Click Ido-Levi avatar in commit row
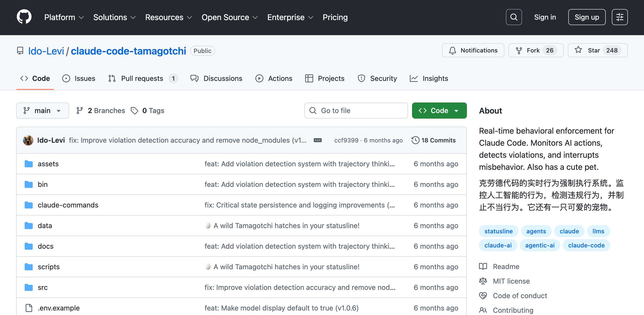 coord(28,140)
